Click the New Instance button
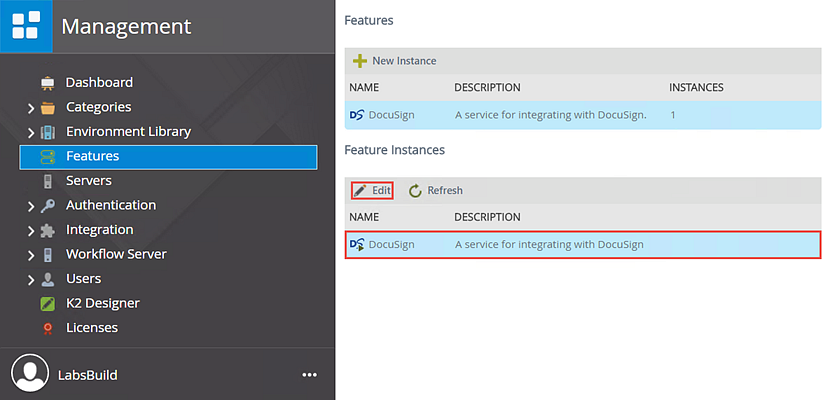The width and height of the screenshot is (830, 400). (395, 61)
